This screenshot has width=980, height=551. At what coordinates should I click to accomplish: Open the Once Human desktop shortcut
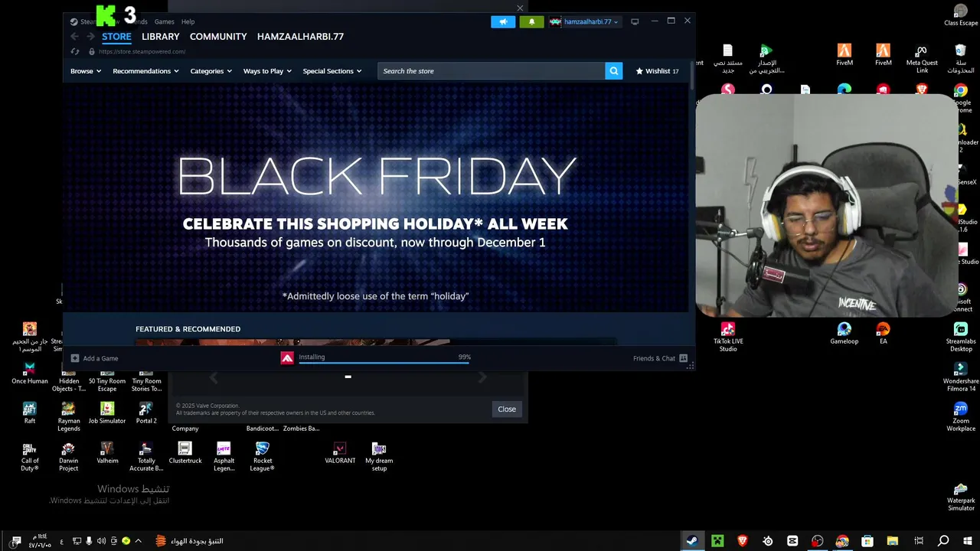click(x=30, y=373)
